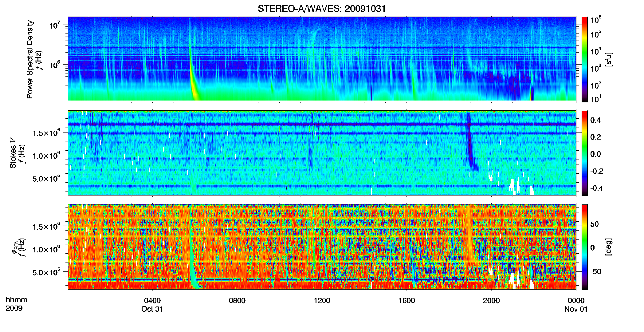Click the 1.5×10^6 tick in Stokes V panel

click(x=46, y=133)
